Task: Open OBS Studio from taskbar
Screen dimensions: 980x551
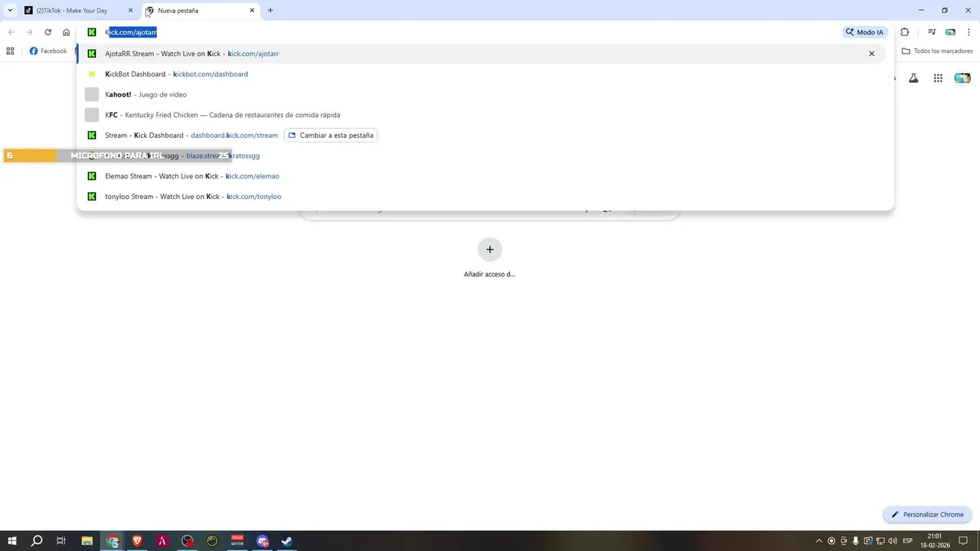Action: tap(188, 541)
